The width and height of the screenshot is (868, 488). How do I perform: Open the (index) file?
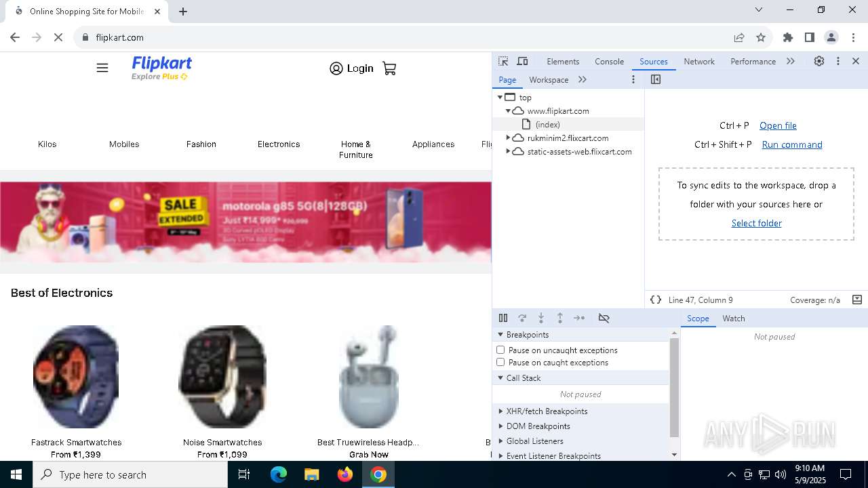point(547,125)
